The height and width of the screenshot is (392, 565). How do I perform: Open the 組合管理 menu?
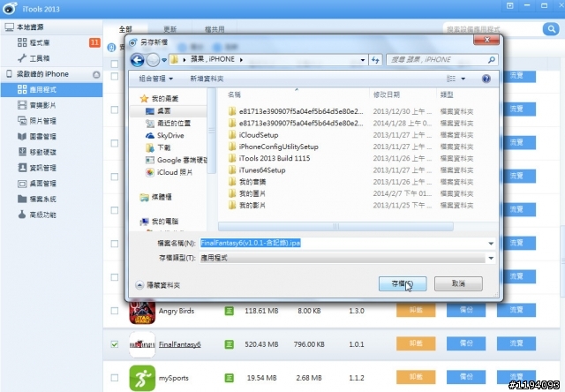155,79
